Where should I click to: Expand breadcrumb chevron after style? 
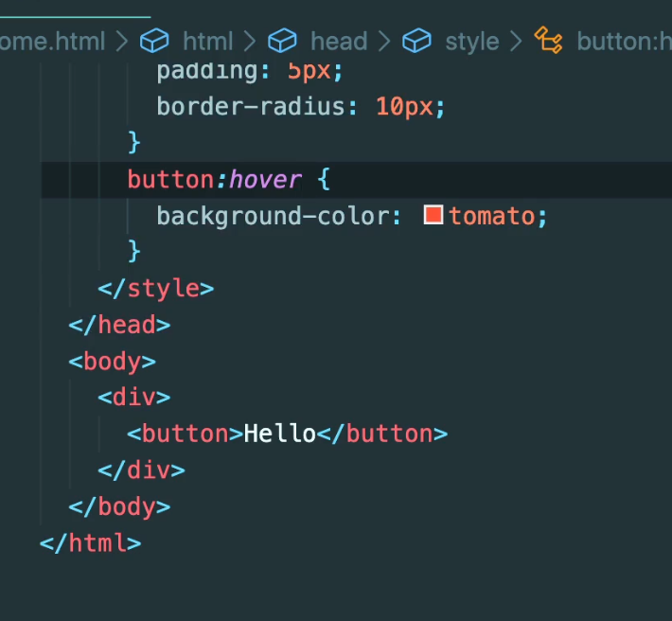pos(517,42)
